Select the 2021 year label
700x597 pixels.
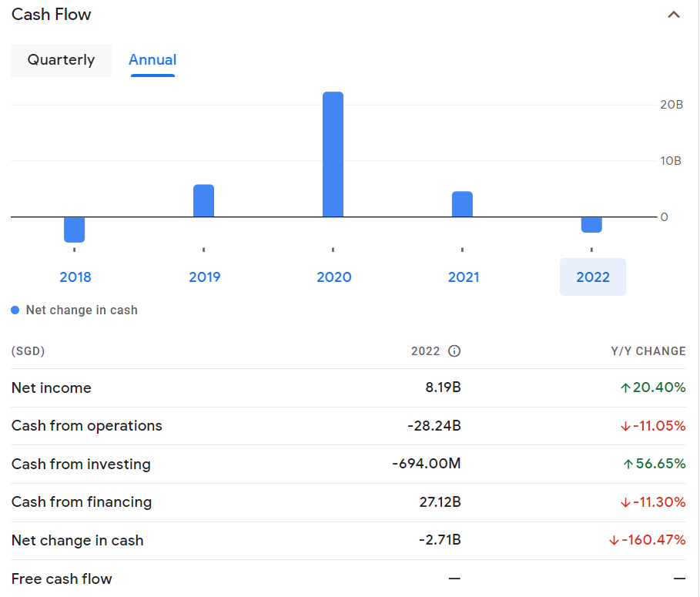464,277
